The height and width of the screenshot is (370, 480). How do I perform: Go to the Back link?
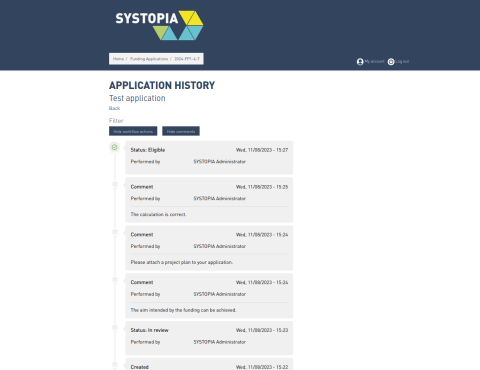114,108
